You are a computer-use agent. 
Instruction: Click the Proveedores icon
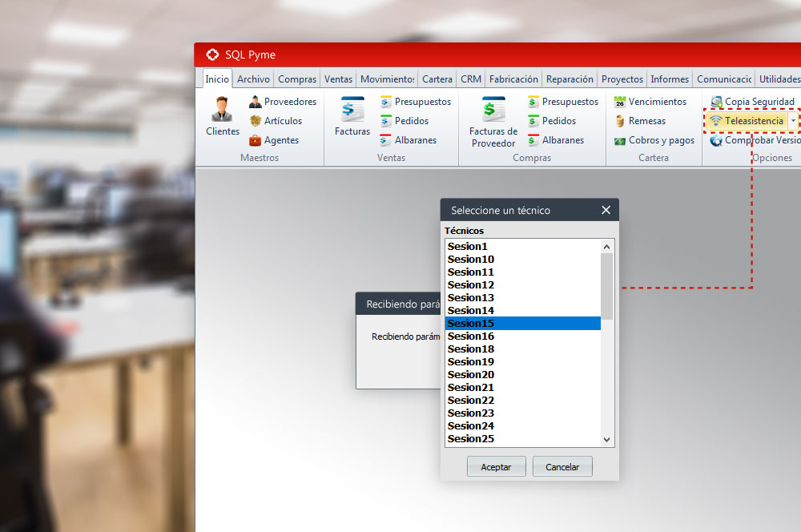[256, 102]
